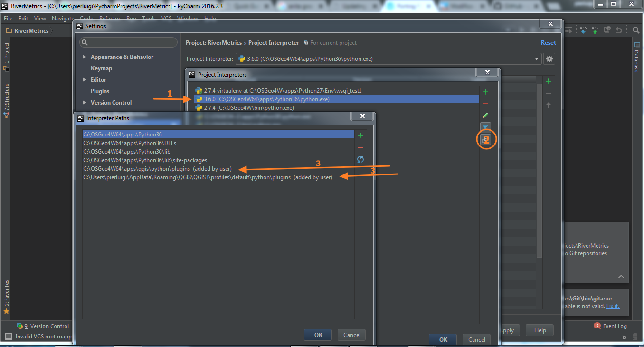Click Reset link in Settings

pyautogui.click(x=548, y=43)
